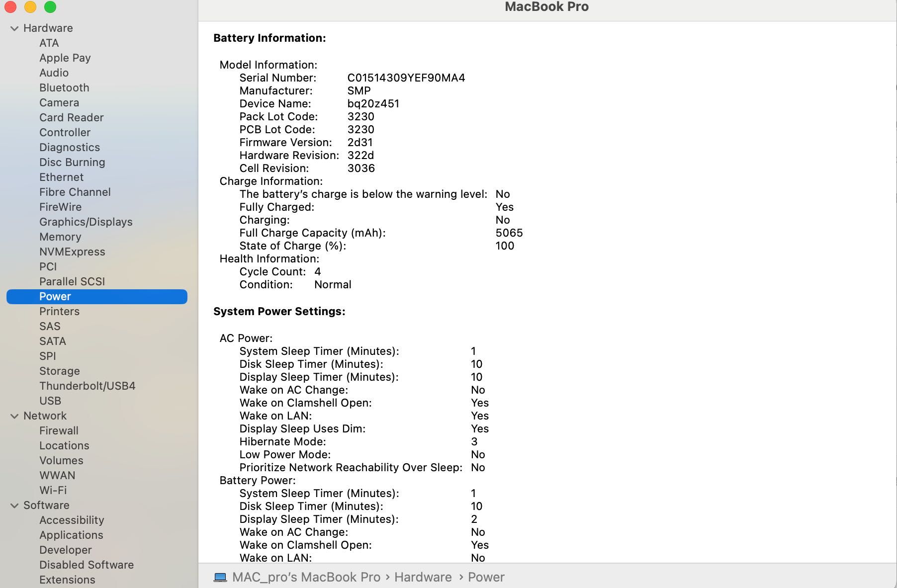Open the Camera entry
The image size is (897, 588).
click(59, 103)
